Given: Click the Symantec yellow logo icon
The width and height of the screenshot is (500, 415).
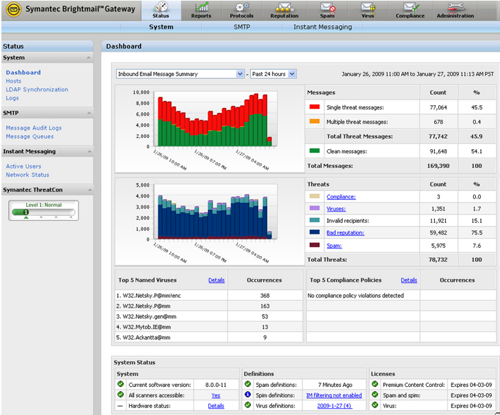Looking at the screenshot, I should click(14, 9).
